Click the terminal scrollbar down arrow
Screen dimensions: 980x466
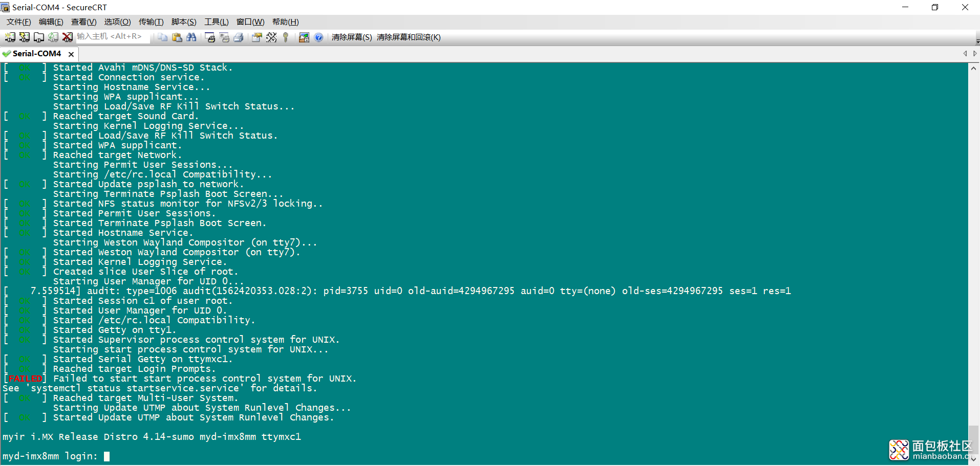(x=974, y=459)
